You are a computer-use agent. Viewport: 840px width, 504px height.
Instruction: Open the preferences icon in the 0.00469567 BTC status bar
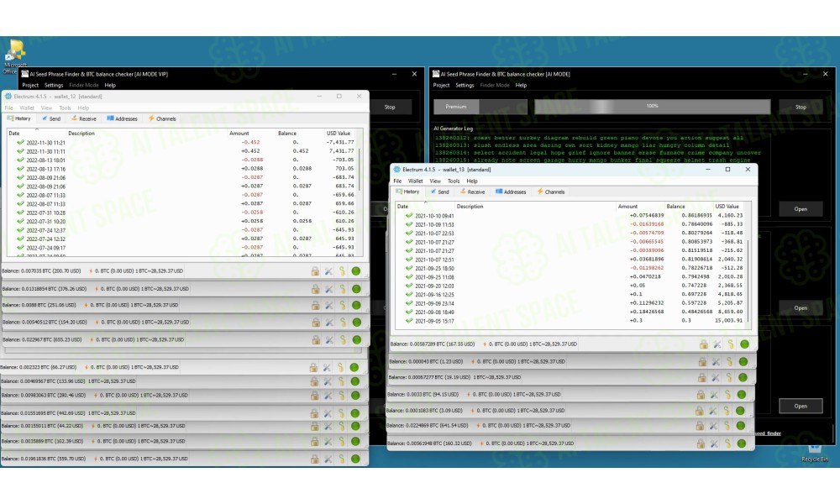[328, 381]
